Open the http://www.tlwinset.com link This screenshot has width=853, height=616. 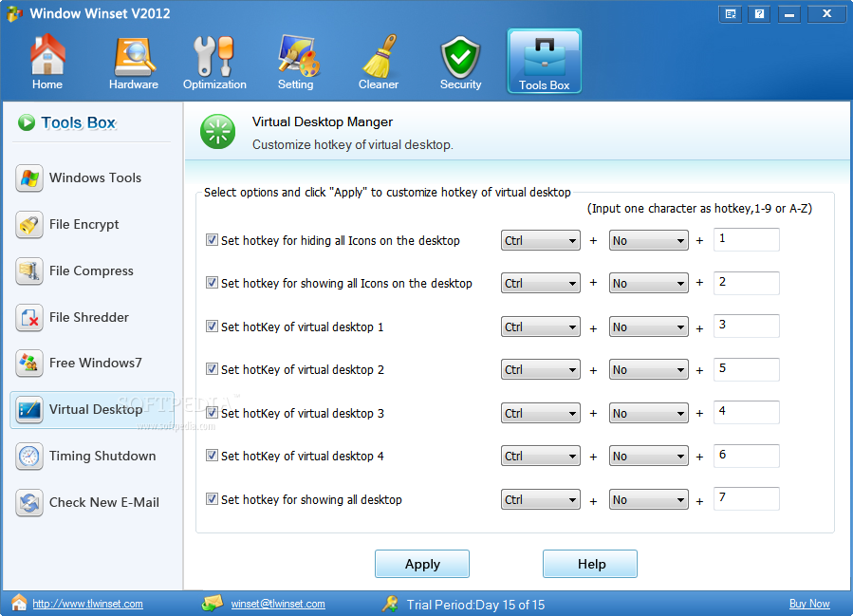tap(87, 604)
